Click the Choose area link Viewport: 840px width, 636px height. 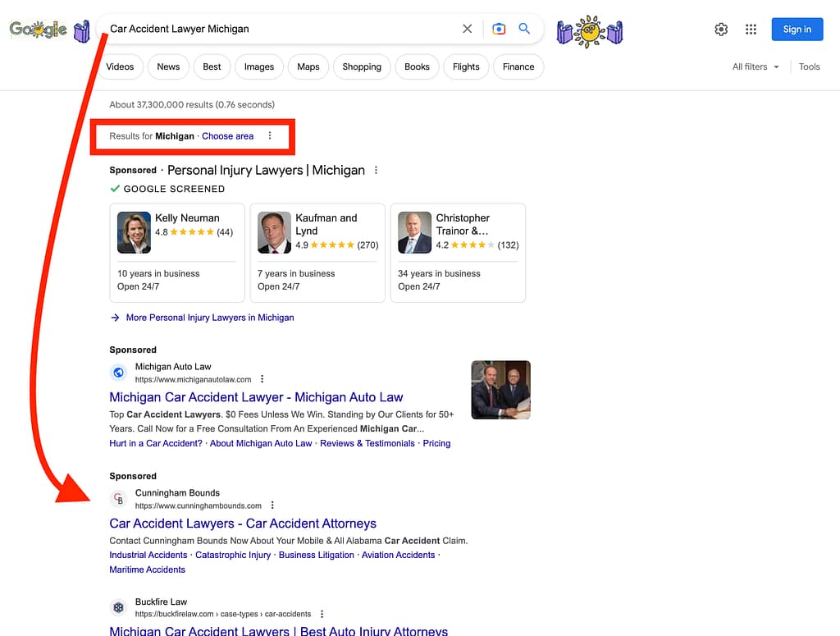[x=228, y=136]
